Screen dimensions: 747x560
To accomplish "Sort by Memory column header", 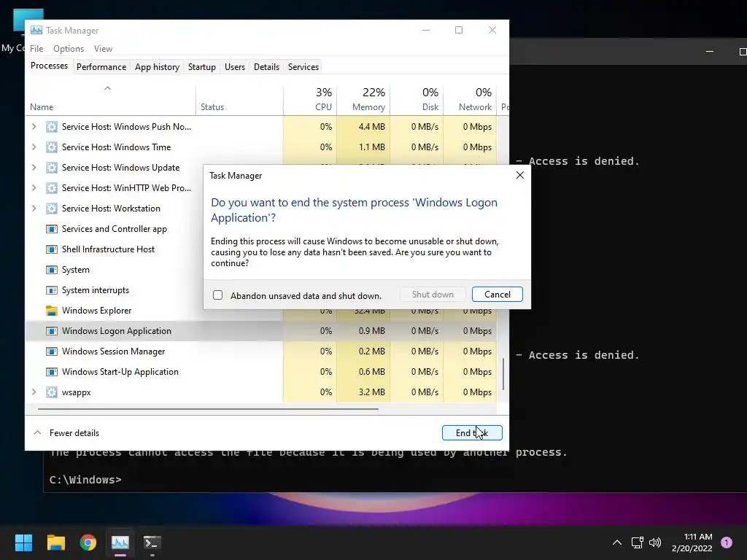I will [x=363, y=101].
